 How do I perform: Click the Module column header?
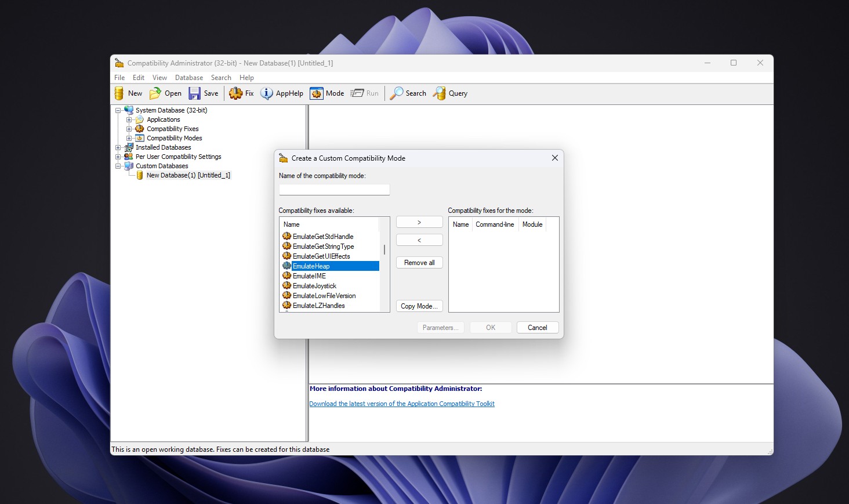point(532,224)
